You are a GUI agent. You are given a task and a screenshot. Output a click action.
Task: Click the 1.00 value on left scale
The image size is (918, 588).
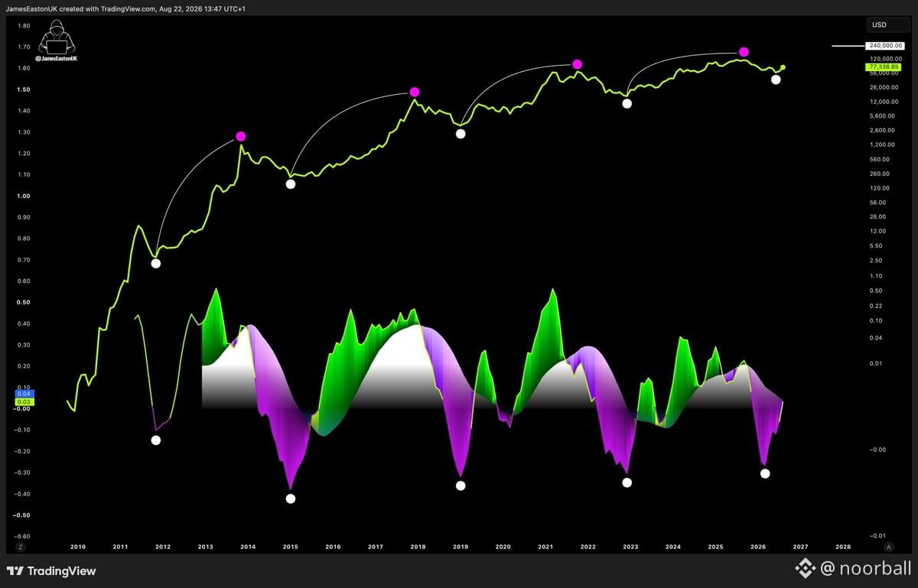[24, 196]
